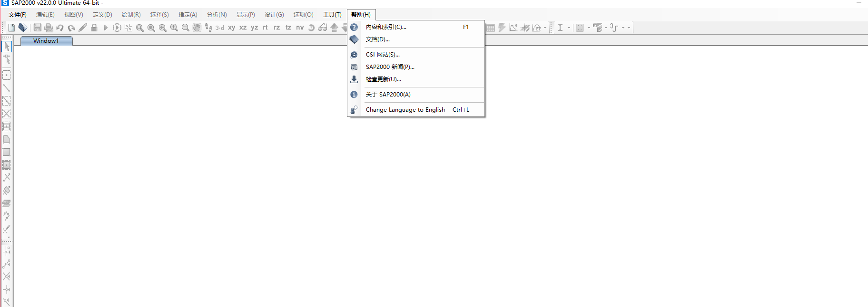Screen dimensions: 868x307
Task: Expand the concrete section design dropdown arrow
Action: click(589, 28)
